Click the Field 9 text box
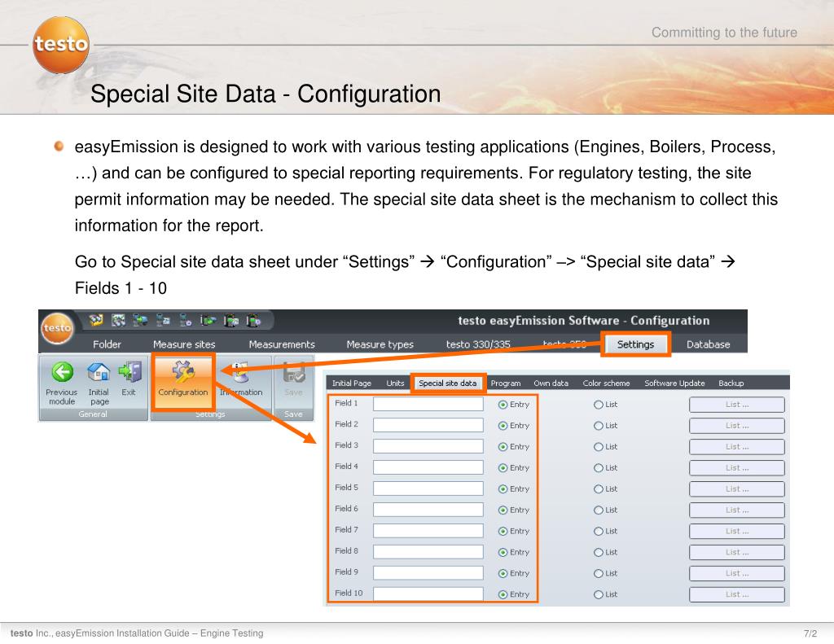This screenshot has width=834, height=644. pos(428,572)
